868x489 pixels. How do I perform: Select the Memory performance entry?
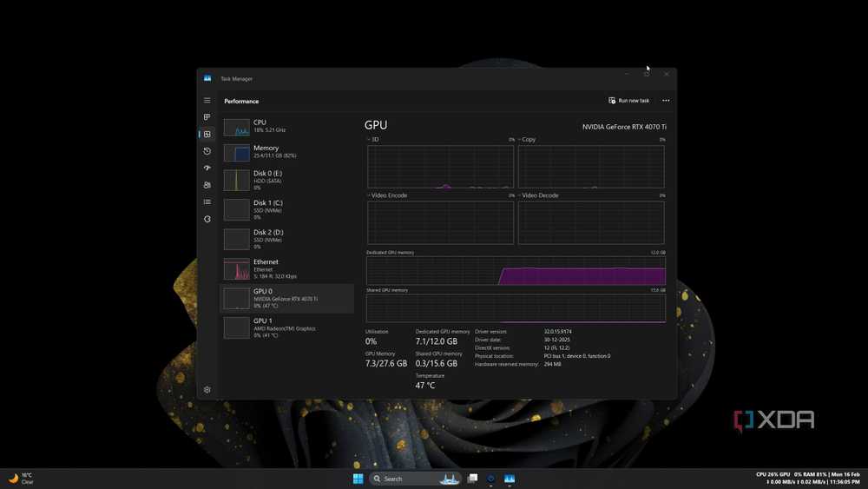[x=286, y=152]
